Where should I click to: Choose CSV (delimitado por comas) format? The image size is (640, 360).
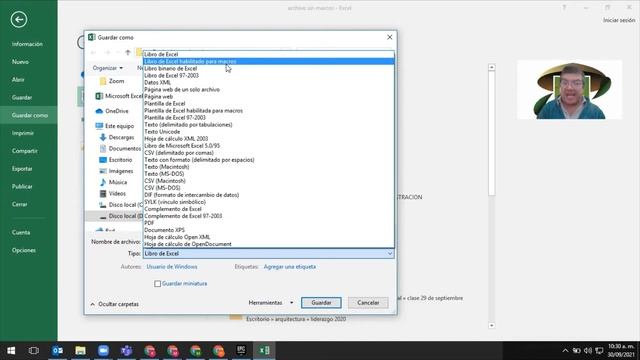(x=269, y=153)
